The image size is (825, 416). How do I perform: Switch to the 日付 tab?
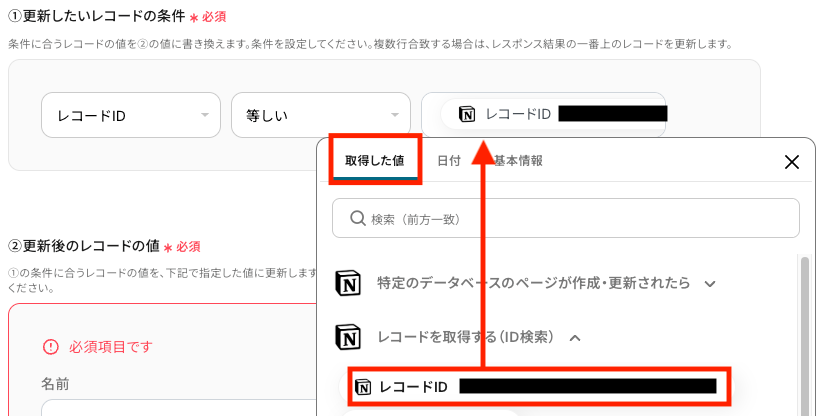click(x=449, y=161)
